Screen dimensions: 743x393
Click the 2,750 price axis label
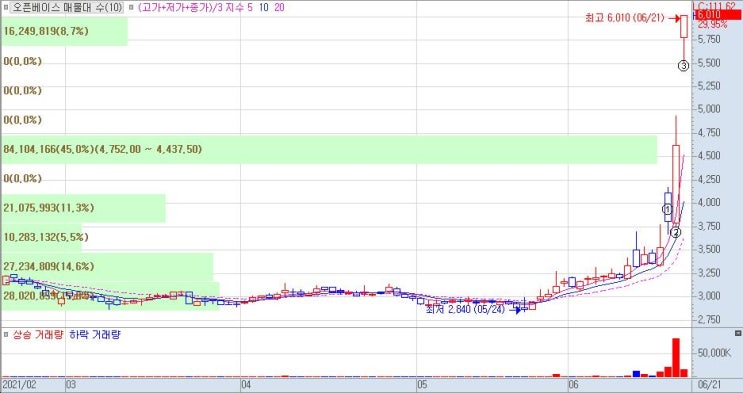709,320
